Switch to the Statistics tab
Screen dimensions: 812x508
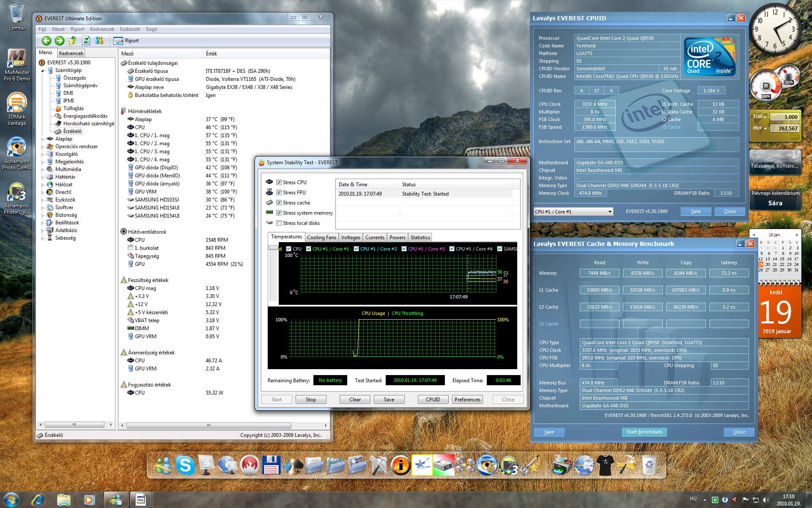pyautogui.click(x=420, y=237)
